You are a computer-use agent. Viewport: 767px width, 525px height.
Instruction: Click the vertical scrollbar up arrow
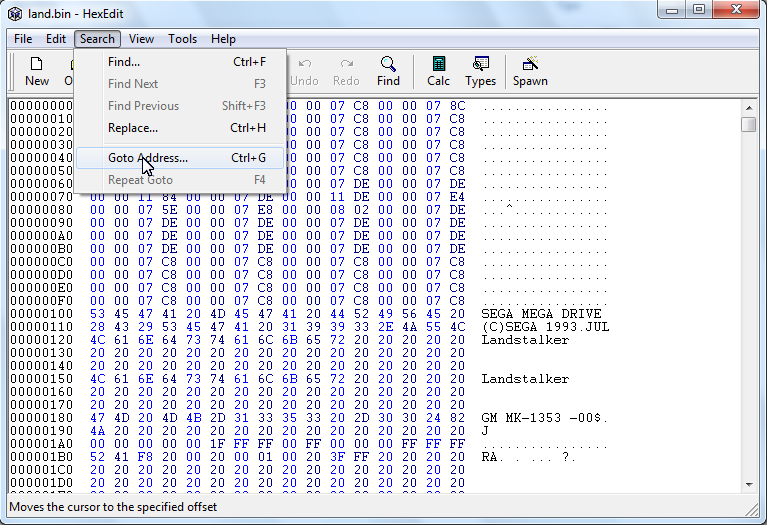tap(749, 106)
